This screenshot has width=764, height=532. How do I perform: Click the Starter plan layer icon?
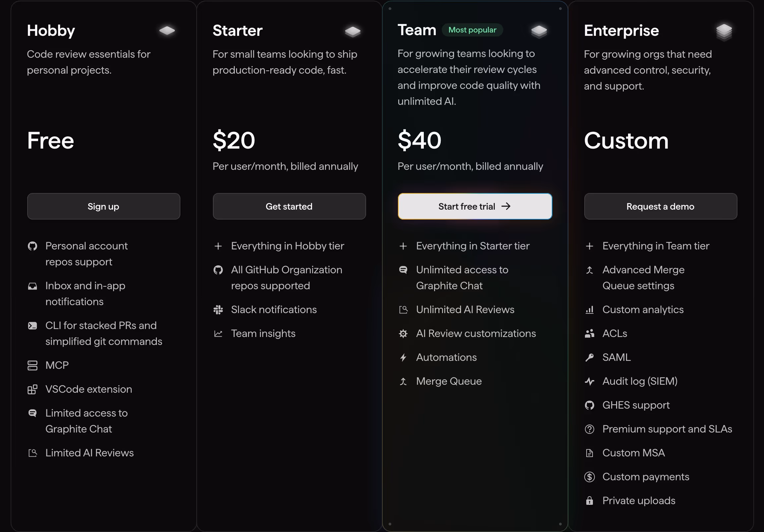[353, 32]
